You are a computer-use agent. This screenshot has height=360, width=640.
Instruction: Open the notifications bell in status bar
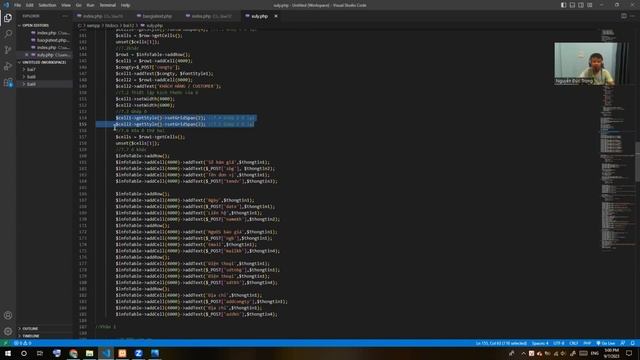click(x=633, y=343)
